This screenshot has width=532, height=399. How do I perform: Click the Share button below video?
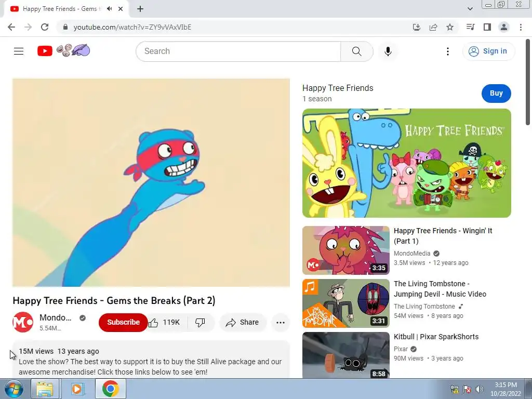click(243, 322)
